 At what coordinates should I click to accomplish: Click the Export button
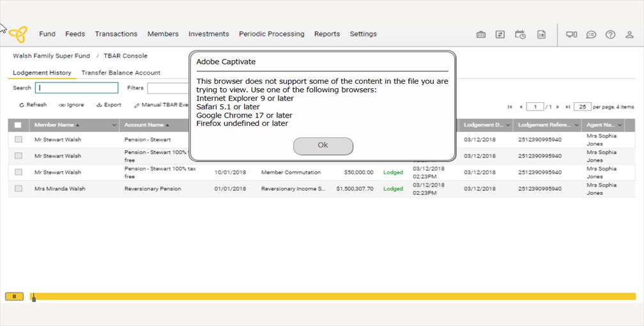pos(109,105)
